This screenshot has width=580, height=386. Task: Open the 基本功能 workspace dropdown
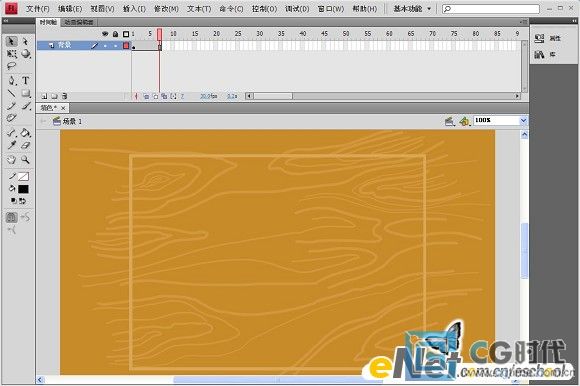412,9
